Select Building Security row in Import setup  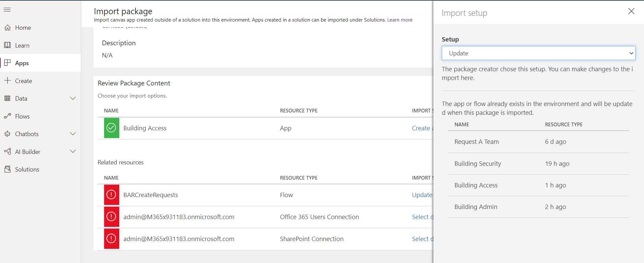(478, 164)
